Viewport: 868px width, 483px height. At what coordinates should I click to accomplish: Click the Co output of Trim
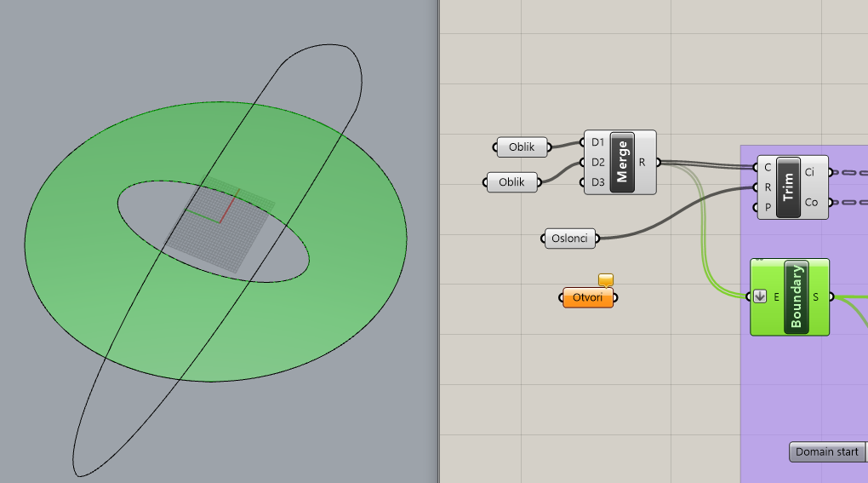(811, 202)
